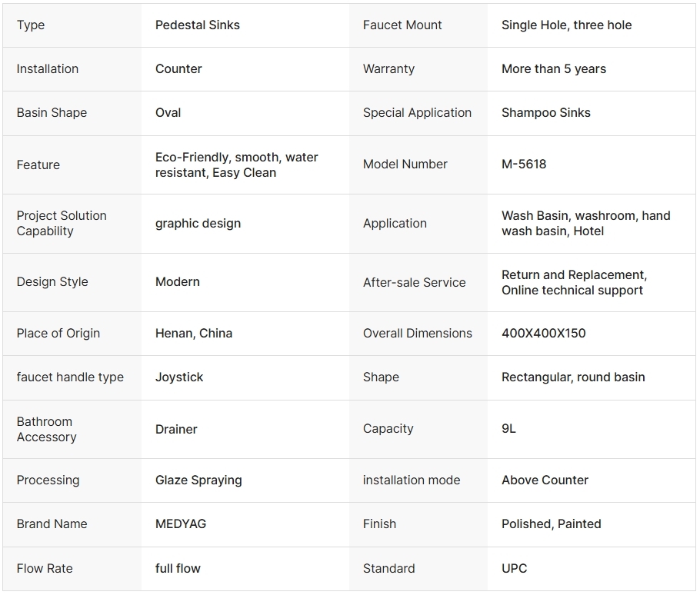
Task: Select the Joystick faucet handle value
Action: coord(179,377)
